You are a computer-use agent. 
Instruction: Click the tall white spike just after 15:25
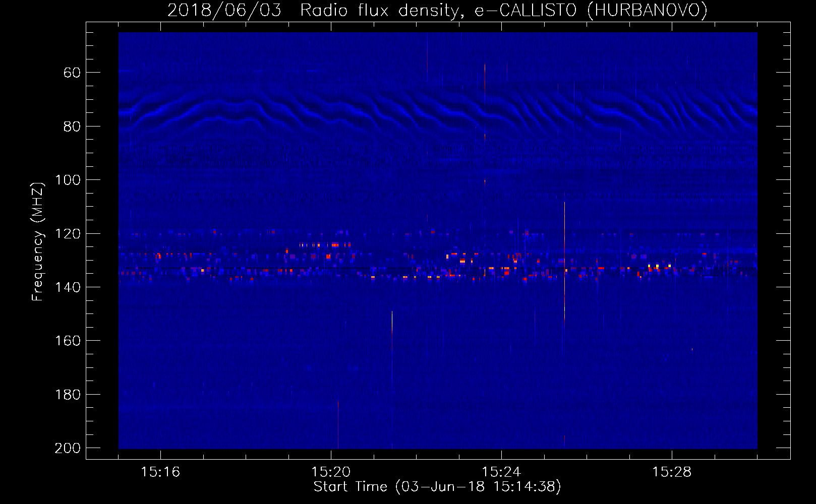coord(564,262)
